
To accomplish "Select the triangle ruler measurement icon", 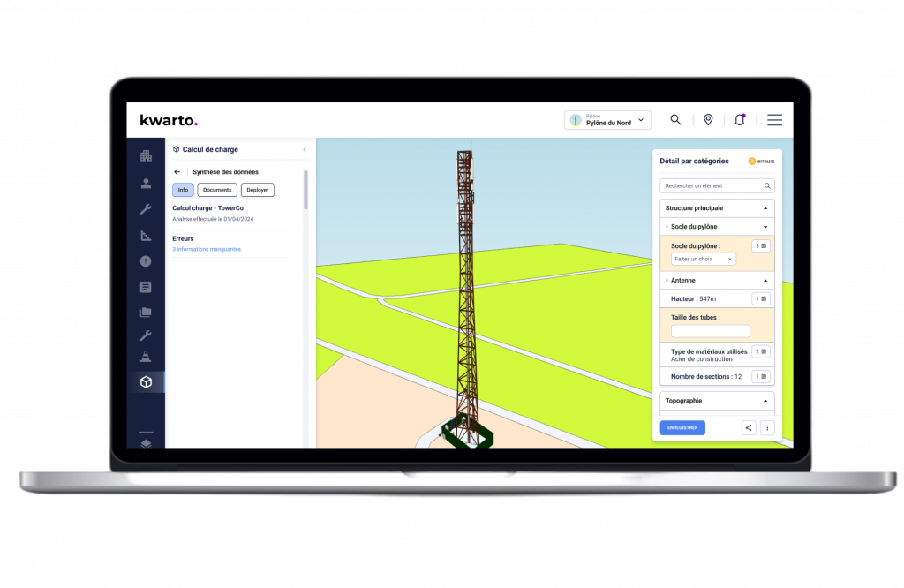I will pos(146,235).
